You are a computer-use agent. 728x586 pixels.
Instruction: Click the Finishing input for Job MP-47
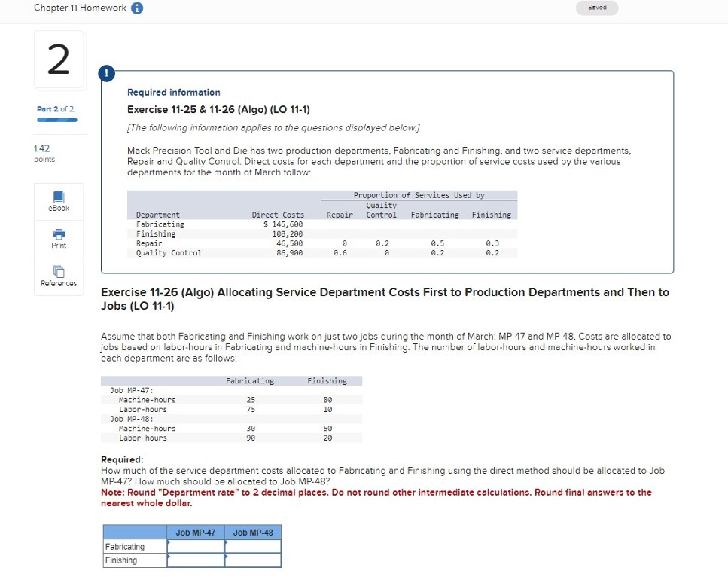pyautogui.click(x=194, y=560)
